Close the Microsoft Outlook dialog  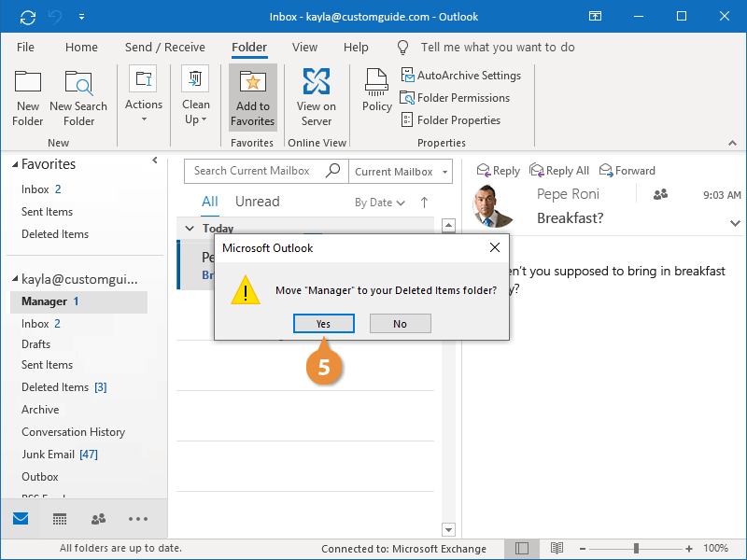click(x=495, y=247)
